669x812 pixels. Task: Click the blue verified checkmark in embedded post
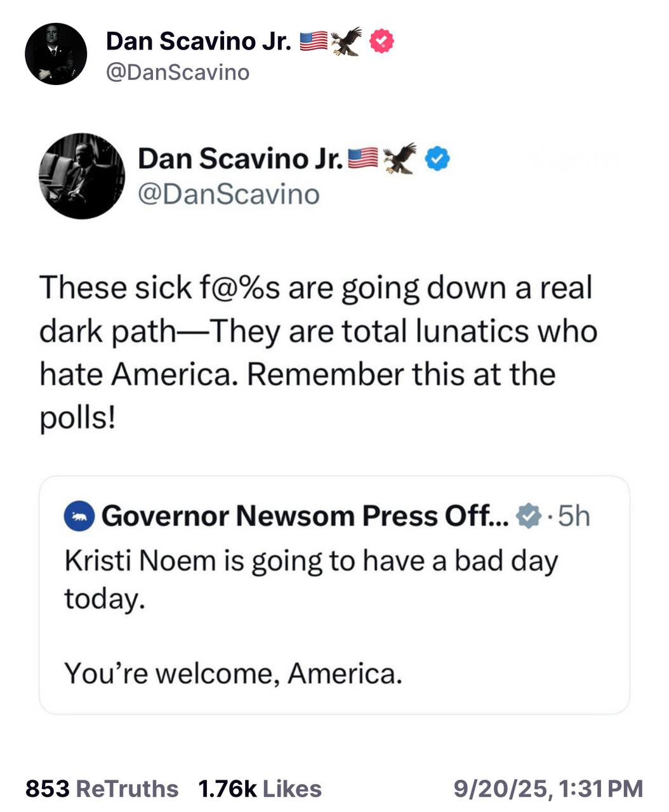click(x=437, y=158)
